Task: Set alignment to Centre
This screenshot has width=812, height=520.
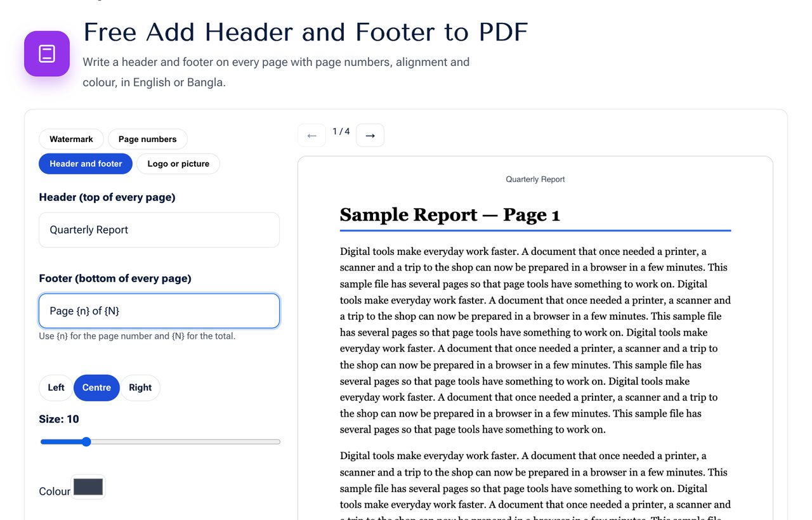Action: [96, 387]
